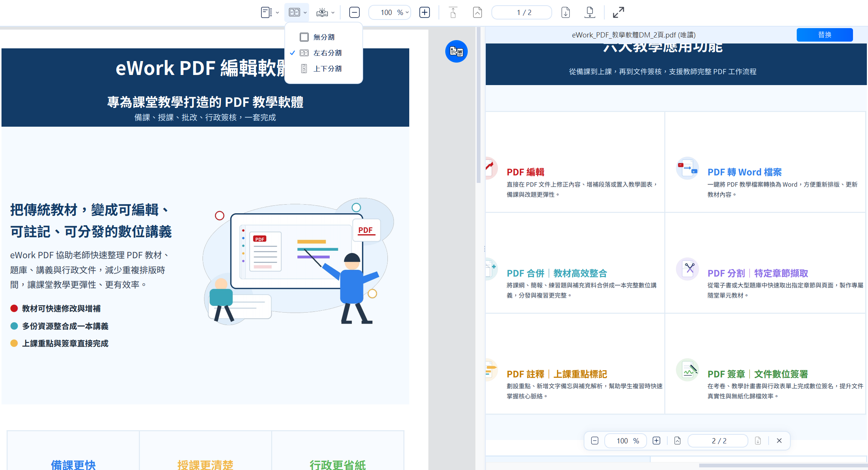Click the 授課更清楚 card heading

click(x=205, y=465)
